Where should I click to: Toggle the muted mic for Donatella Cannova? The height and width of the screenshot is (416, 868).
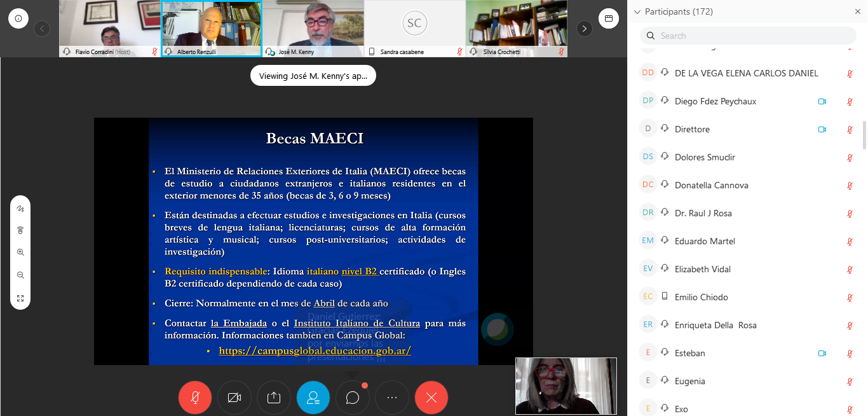(850, 186)
